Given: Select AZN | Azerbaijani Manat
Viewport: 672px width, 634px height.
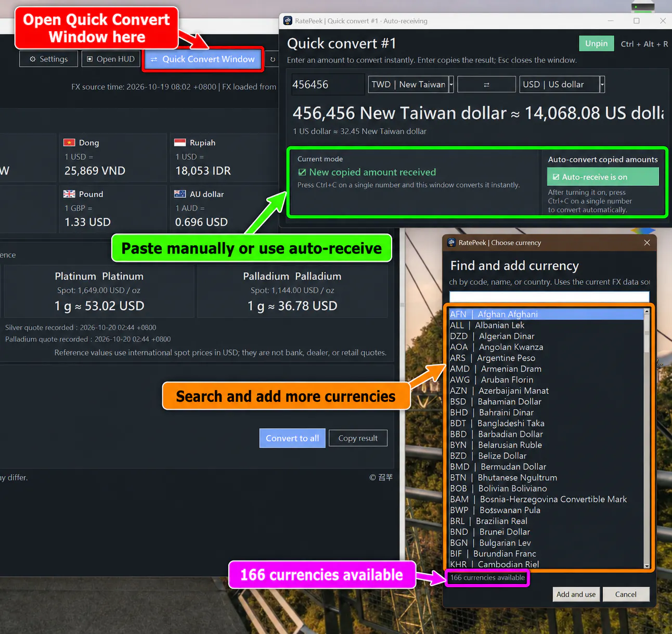Looking at the screenshot, I should coord(546,391).
